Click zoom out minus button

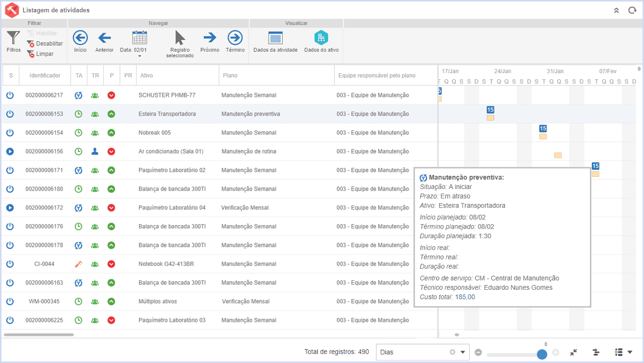tap(478, 352)
